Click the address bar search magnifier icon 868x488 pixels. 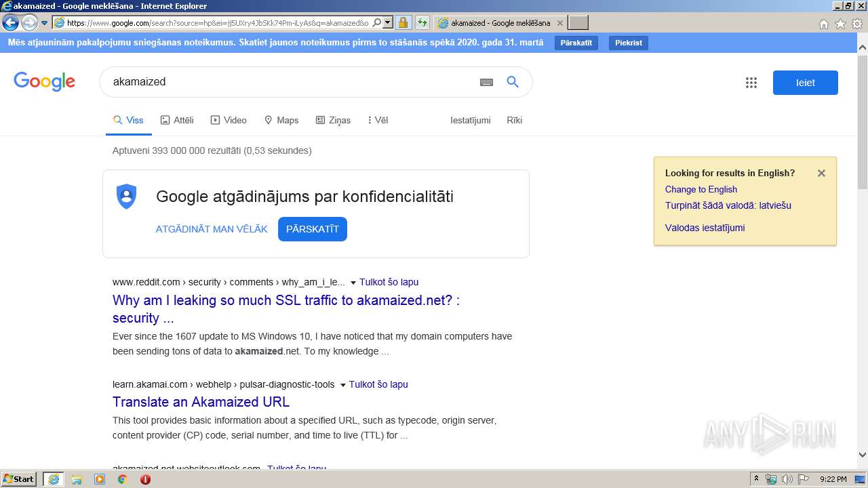(x=376, y=23)
